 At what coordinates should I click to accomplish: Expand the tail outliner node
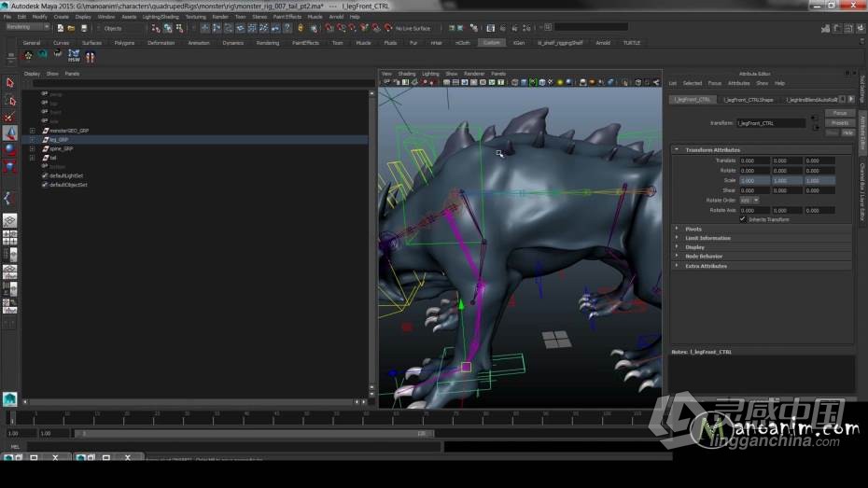coord(32,158)
